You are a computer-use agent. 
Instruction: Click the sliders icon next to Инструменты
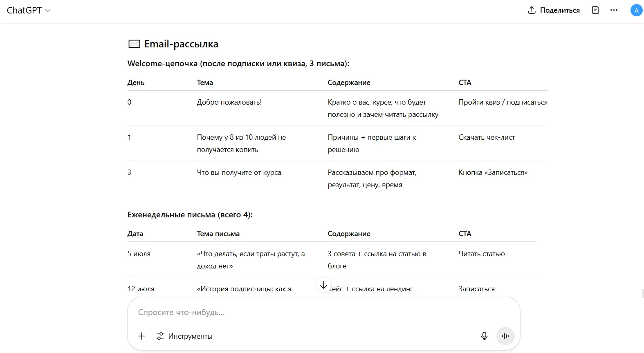160,336
